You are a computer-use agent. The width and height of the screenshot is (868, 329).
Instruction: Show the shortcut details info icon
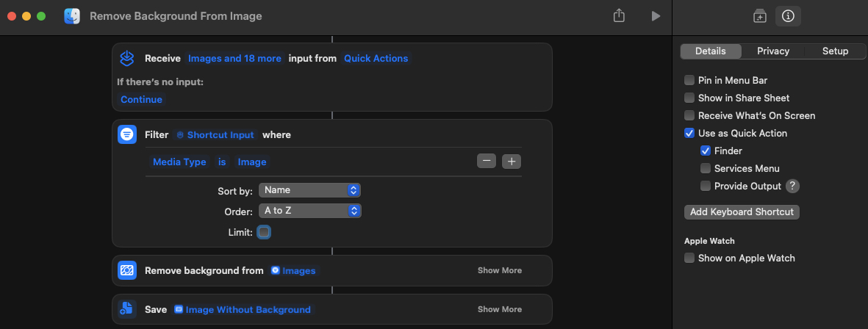(x=788, y=16)
